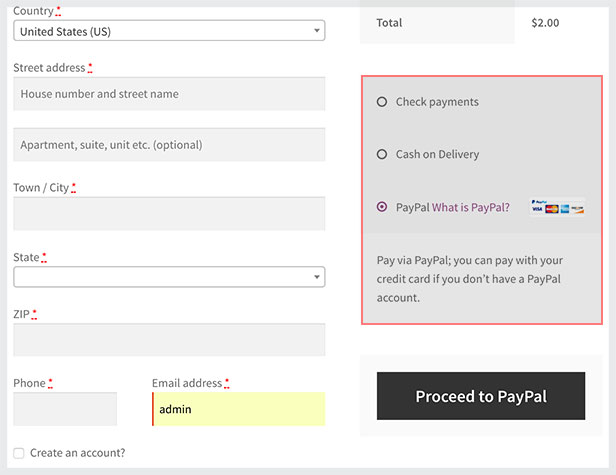616x475 pixels.
Task: Select the PayPal radio button
Action: [x=382, y=207]
